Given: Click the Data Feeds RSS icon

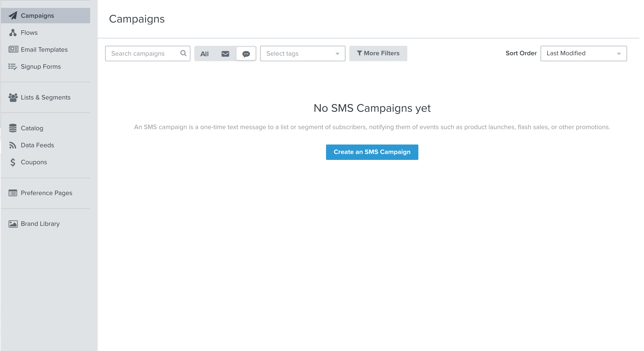Looking at the screenshot, I should 13,145.
